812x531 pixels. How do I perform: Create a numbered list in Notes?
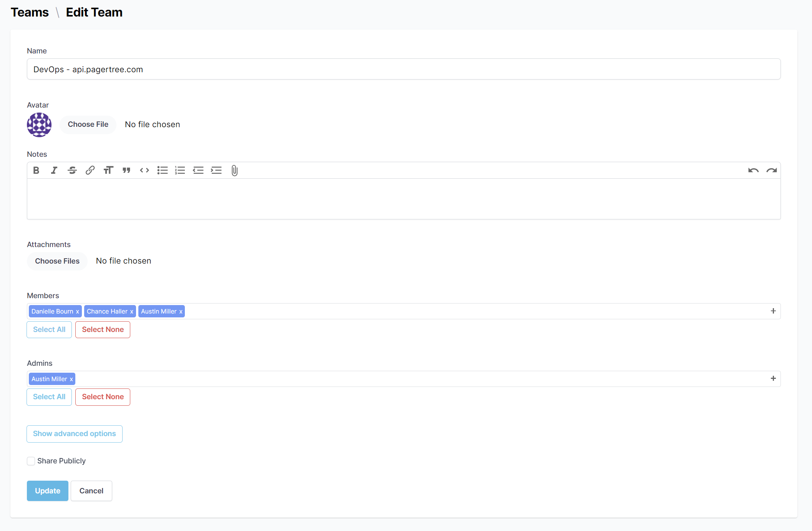click(x=180, y=170)
